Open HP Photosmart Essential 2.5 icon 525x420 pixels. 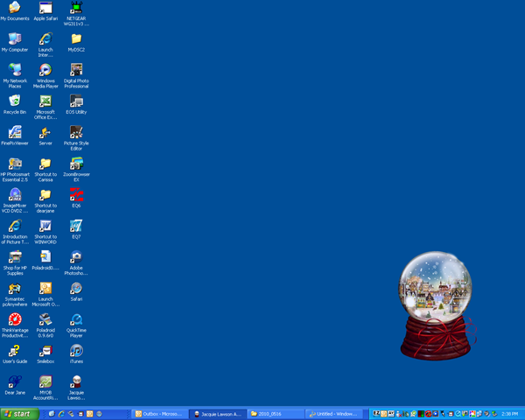pos(15,170)
